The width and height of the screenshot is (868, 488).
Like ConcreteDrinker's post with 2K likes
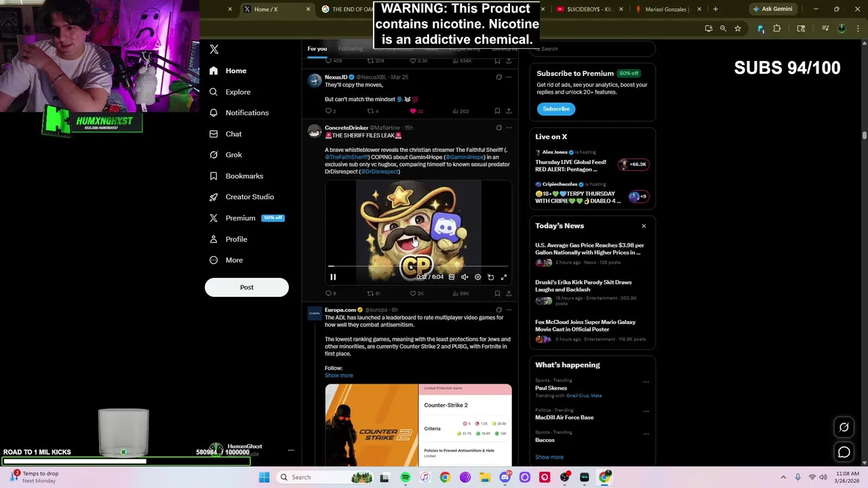(416, 293)
